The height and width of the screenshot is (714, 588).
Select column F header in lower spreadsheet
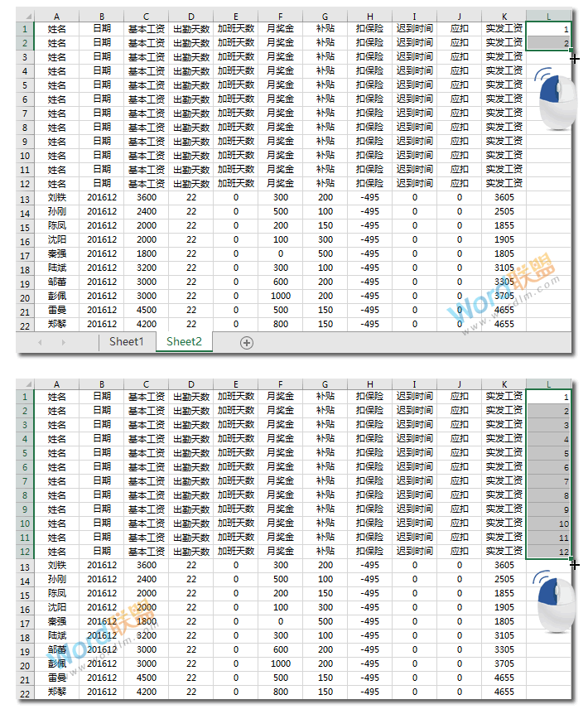[281, 384]
